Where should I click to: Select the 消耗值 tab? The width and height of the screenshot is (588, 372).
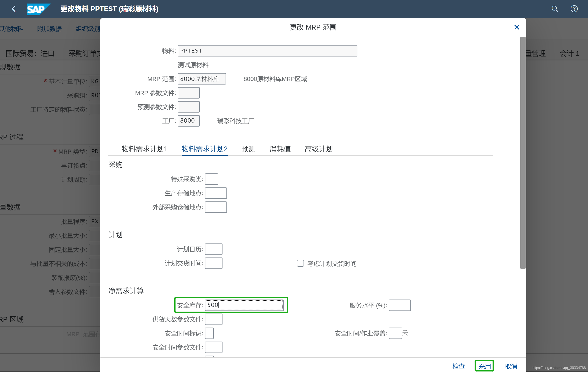[280, 149]
